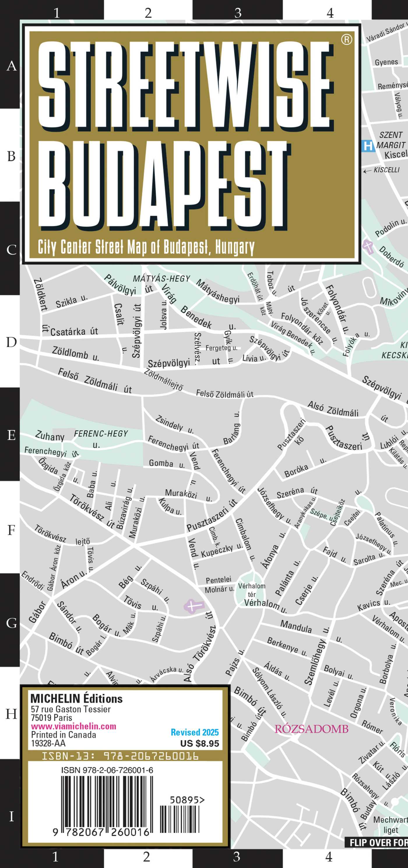Image resolution: width=408 pixels, height=868 pixels.
Task: Click the Boróka u. street label
Action: (305, 467)
